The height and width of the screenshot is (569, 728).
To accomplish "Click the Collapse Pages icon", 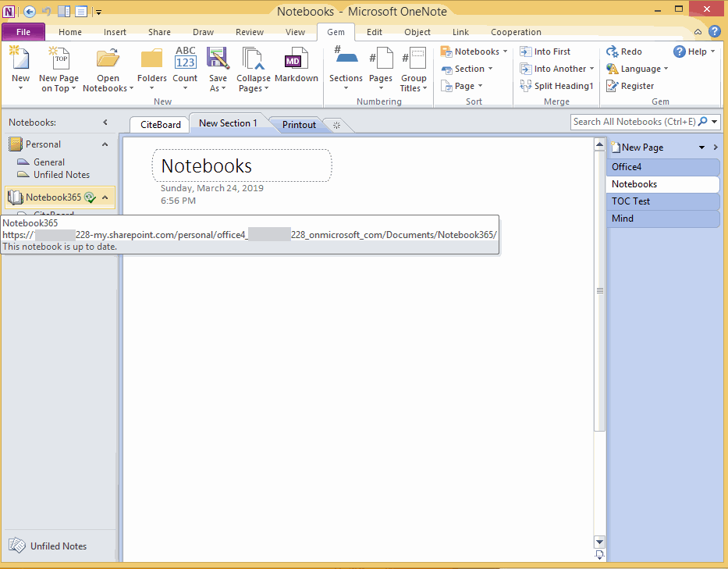I will [253, 59].
